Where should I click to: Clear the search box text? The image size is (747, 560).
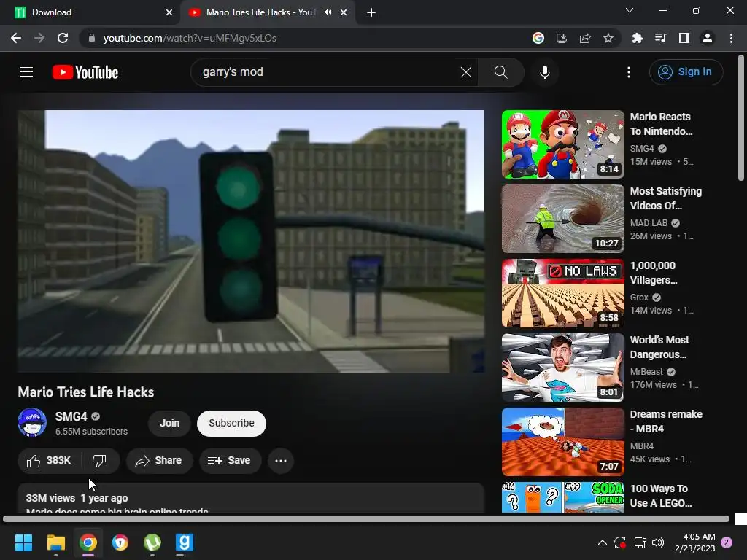466,72
